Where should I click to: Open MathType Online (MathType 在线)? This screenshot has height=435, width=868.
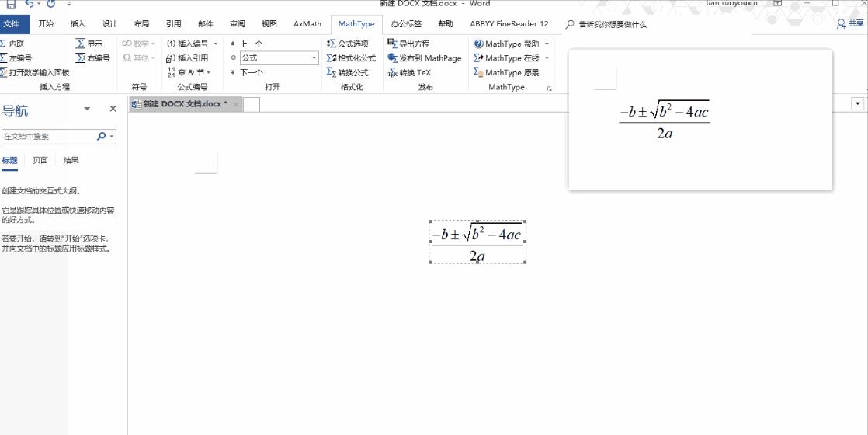pos(506,57)
